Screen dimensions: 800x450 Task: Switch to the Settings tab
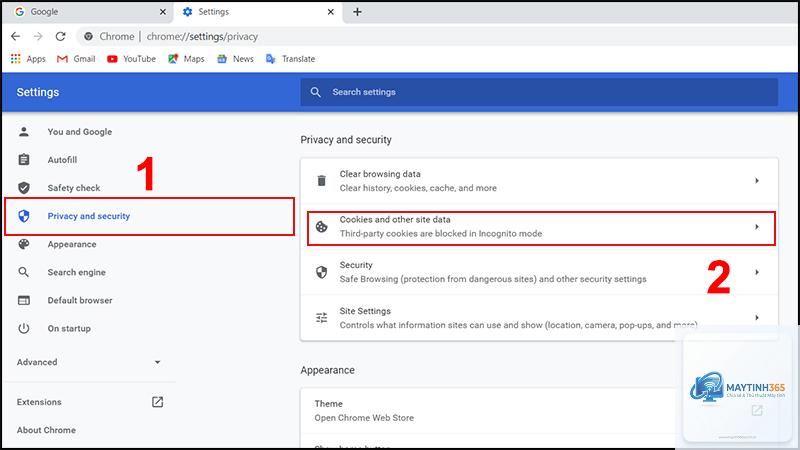(258, 12)
